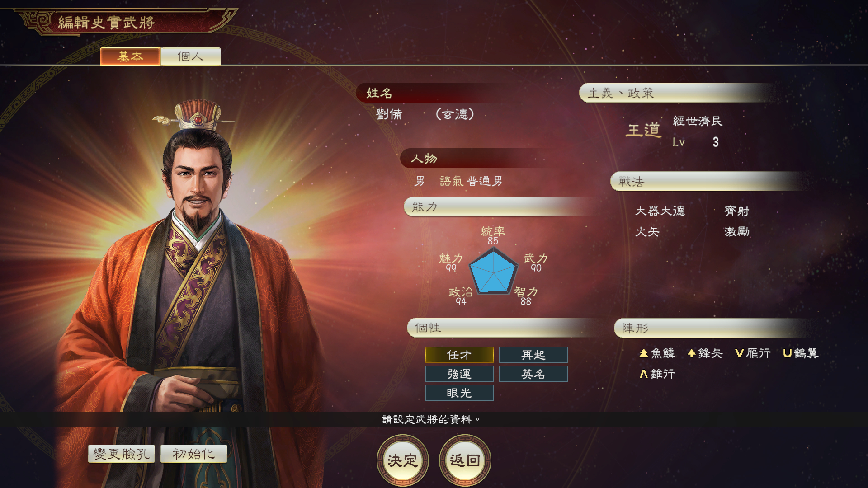868x488 pixels.
Task: Switch to the 基本 tab
Action: pyautogui.click(x=130, y=56)
